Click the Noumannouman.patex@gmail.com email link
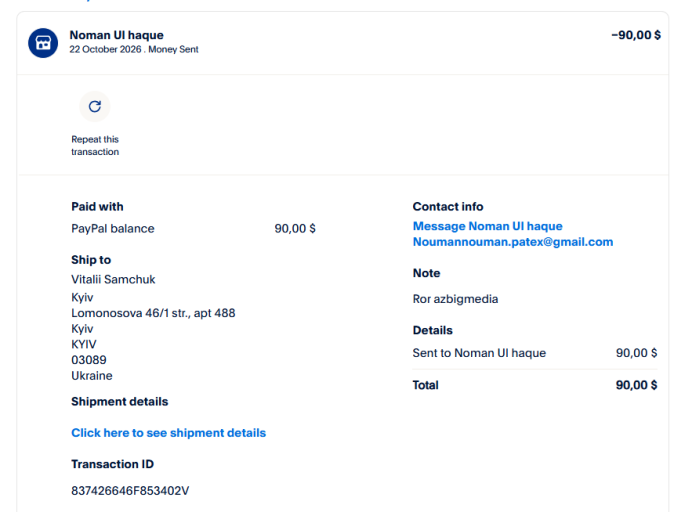 click(x=513, y=242)
